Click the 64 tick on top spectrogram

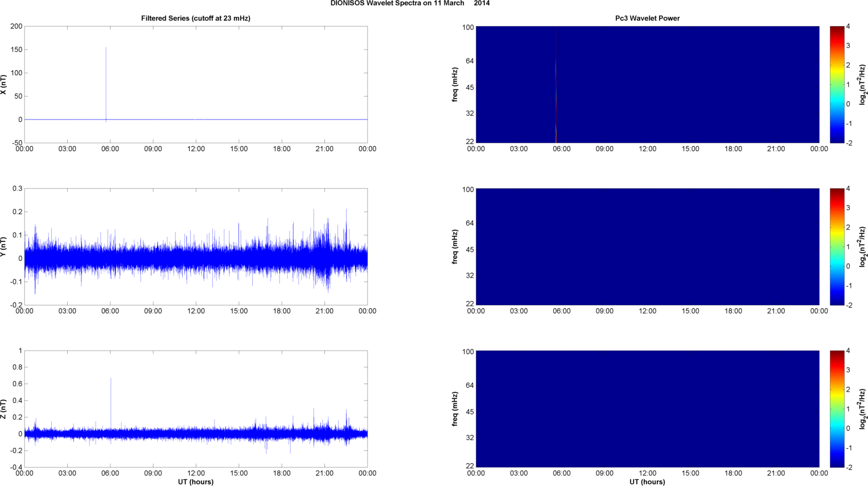click(469, 61)
